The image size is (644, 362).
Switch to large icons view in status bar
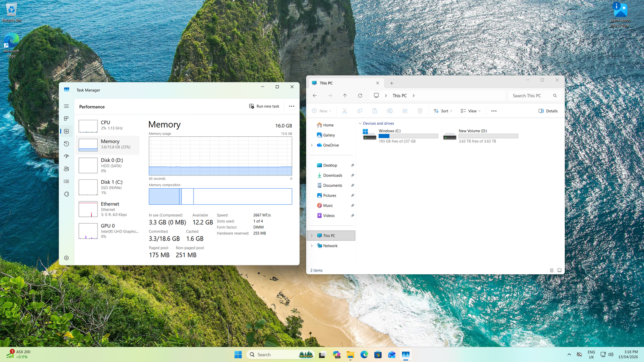point(559,270)
